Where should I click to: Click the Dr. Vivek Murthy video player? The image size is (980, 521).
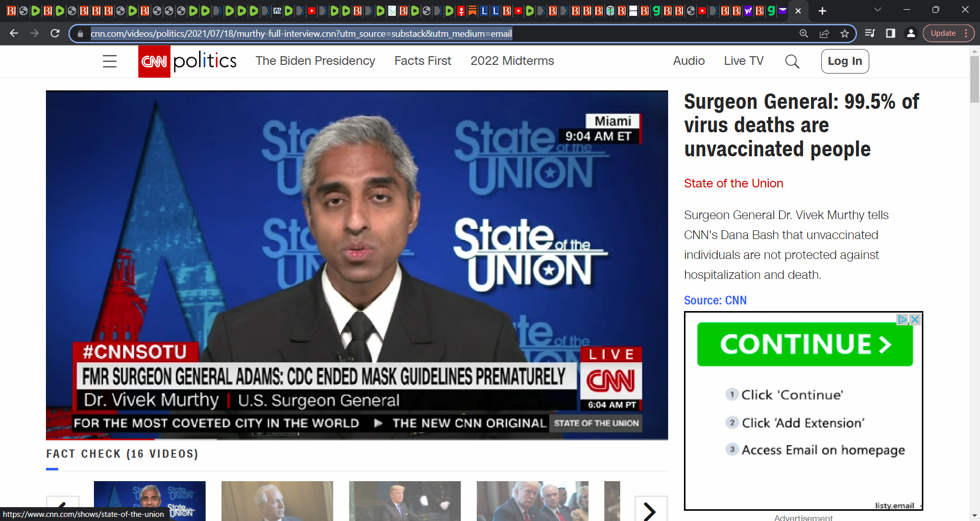click(357, 265)
